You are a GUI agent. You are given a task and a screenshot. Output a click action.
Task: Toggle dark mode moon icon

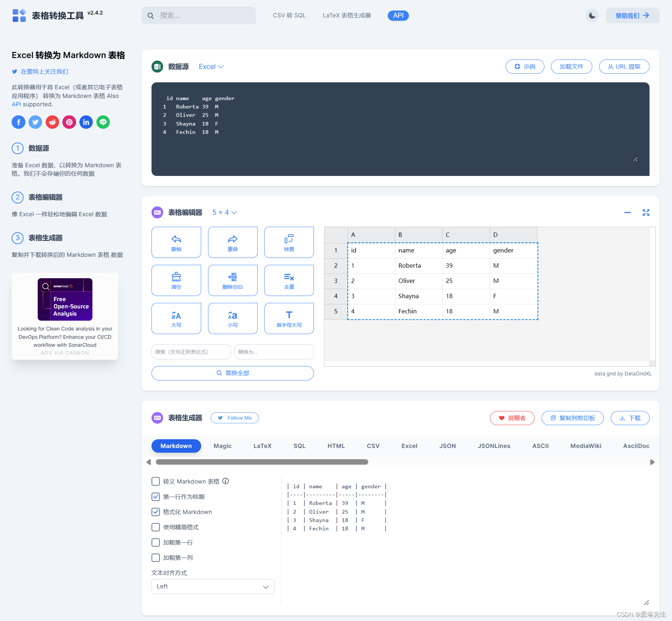(x=592, y=15)
